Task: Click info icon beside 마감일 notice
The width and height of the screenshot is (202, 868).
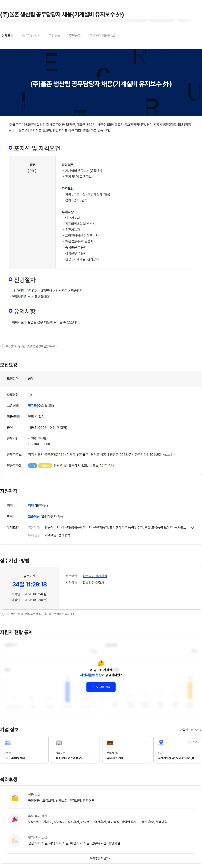Action: 3,614
